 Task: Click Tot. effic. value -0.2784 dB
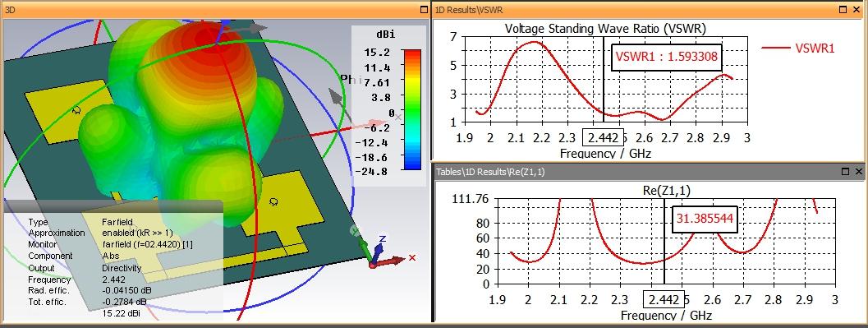point(124,302)
